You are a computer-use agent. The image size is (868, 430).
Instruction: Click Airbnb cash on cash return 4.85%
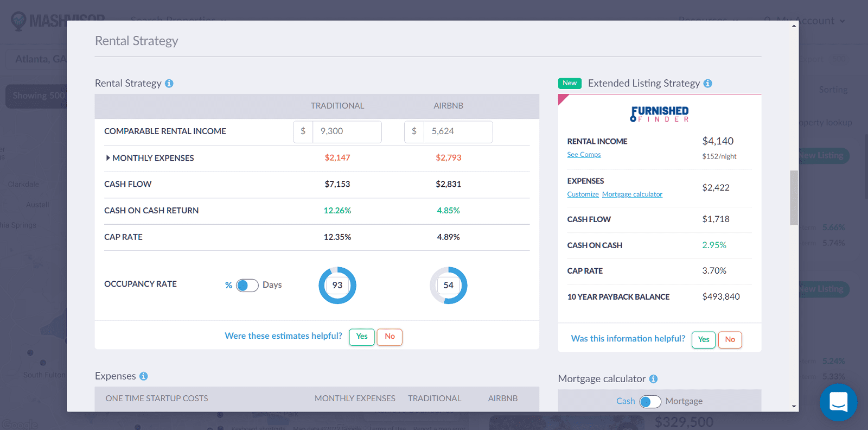coord(449,211)
